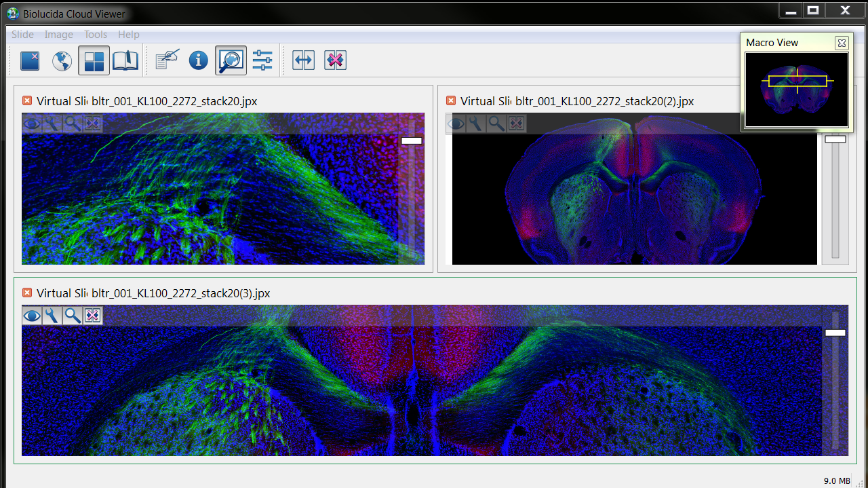The image size is (868, 488).
Task: Click the magnifier icon in stack20(3).jpx pane
Action: click(73, 316)
